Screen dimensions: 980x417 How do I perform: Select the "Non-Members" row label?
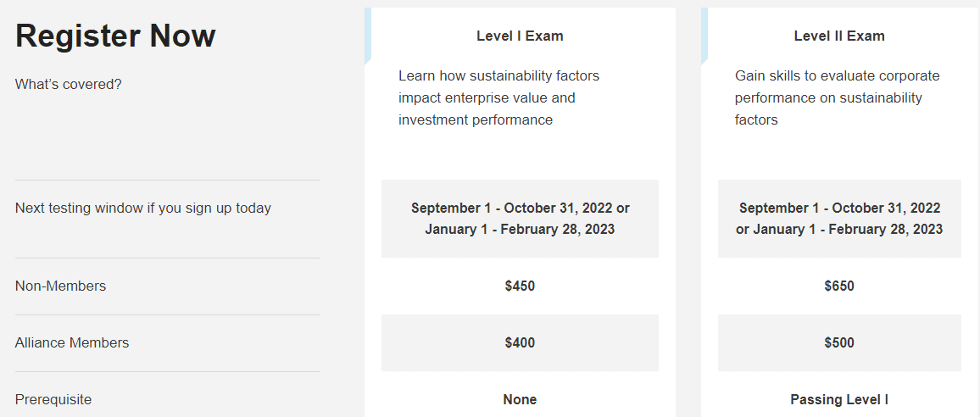61,286
